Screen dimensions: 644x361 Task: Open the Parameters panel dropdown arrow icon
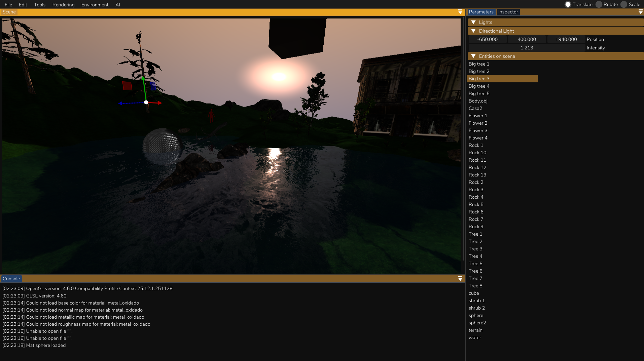(640, 12)
